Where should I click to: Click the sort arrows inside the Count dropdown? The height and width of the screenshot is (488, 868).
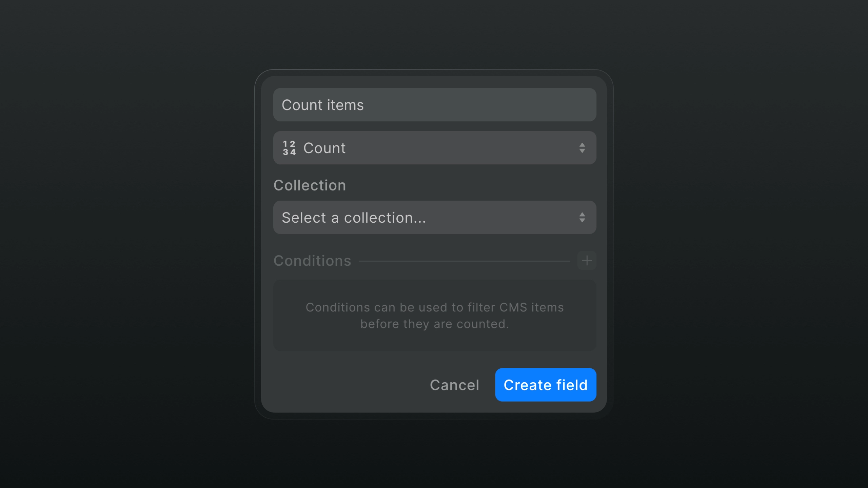point(582,148)
